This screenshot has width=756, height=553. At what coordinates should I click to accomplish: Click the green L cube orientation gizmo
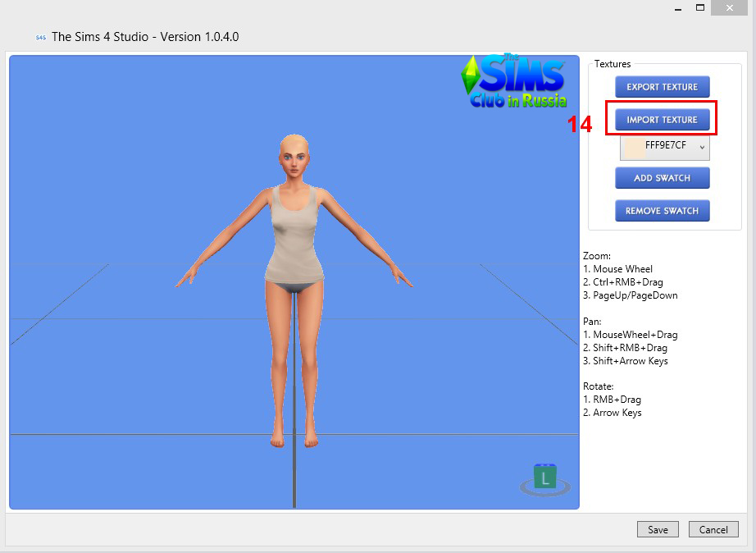pyautogui.click(x=544, y=478)
